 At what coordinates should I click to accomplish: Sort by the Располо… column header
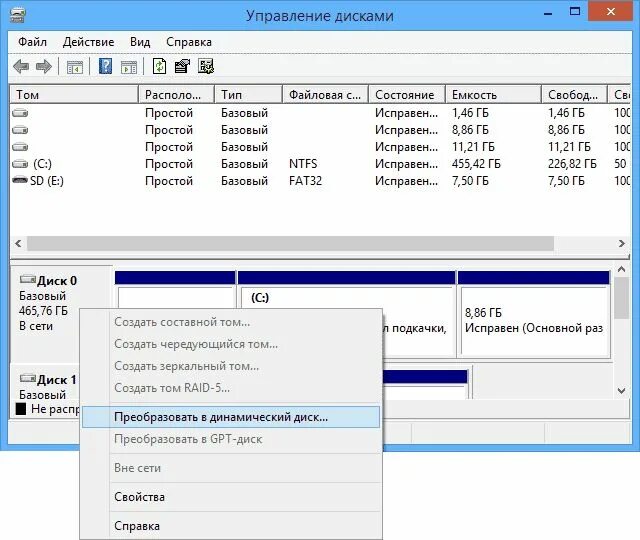point(176,95)
